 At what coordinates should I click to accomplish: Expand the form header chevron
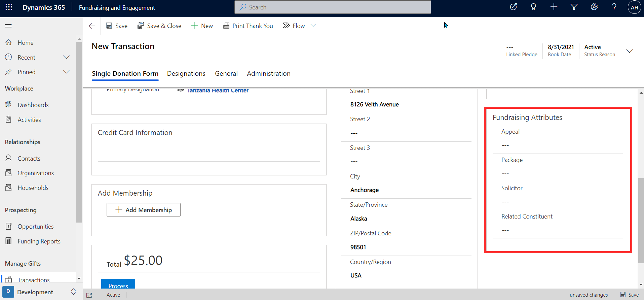point(630,51)
